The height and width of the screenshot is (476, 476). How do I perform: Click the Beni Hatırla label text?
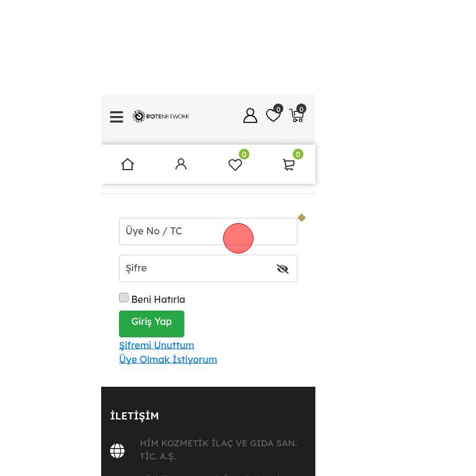coord(158,299)
